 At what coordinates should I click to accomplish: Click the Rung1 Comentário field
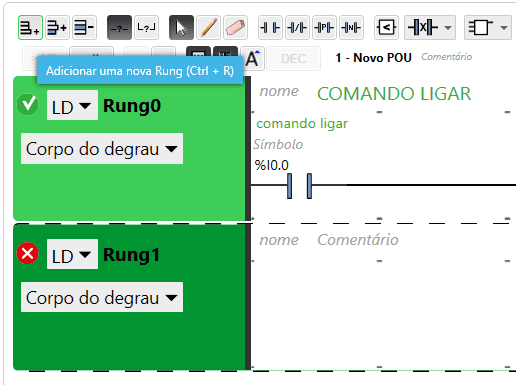click(x=358, y=240)
